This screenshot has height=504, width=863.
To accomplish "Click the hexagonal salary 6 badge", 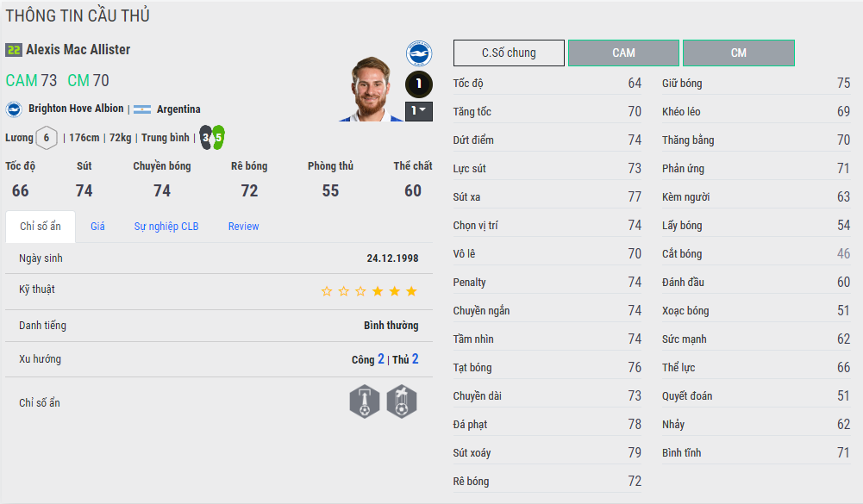I will coord(47,138).
